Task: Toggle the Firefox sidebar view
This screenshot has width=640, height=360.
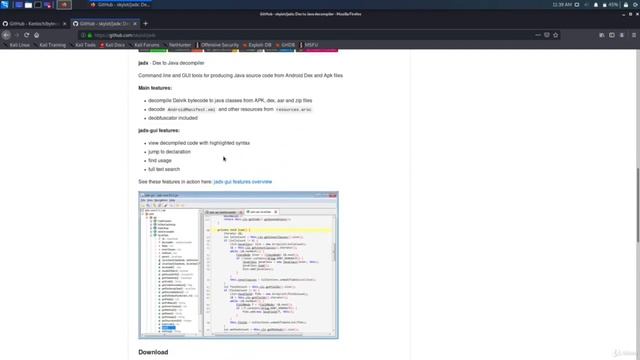Action: pos(612,35)
